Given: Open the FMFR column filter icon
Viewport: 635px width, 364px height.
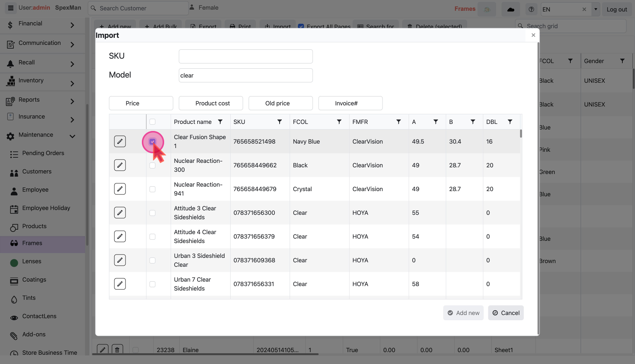Looking at the screenshot, I should tap(398, 122).
